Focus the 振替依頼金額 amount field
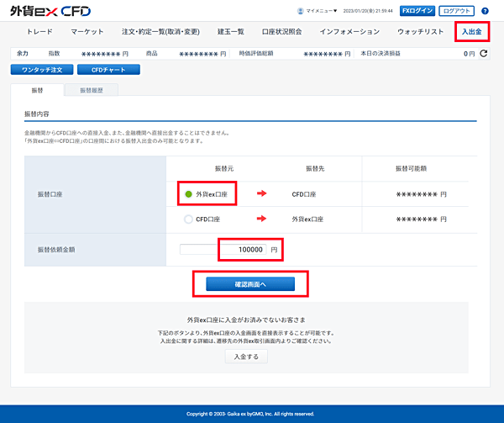The image size is (504, 423). point(223,250)
